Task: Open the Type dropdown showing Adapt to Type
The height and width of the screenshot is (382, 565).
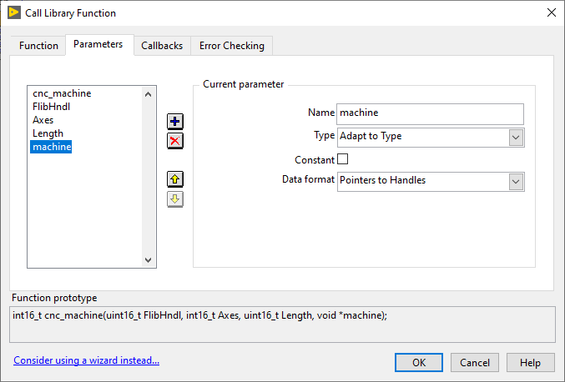Action: [431, 137]
